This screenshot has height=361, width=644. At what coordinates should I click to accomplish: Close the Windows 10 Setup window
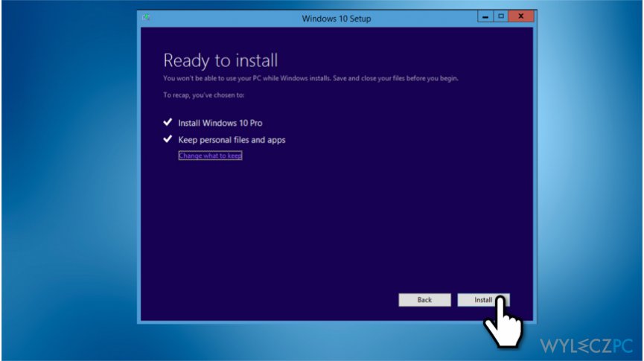click(x=521, y=16)
